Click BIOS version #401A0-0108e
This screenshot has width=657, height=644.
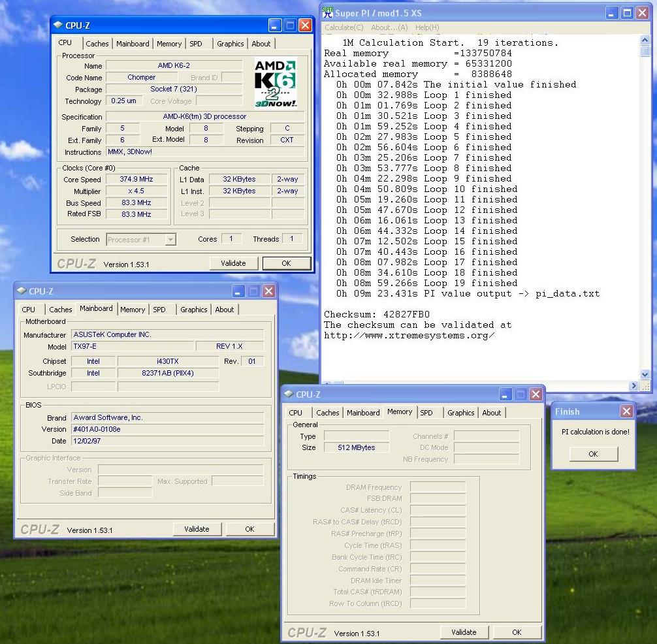(168, 429)
